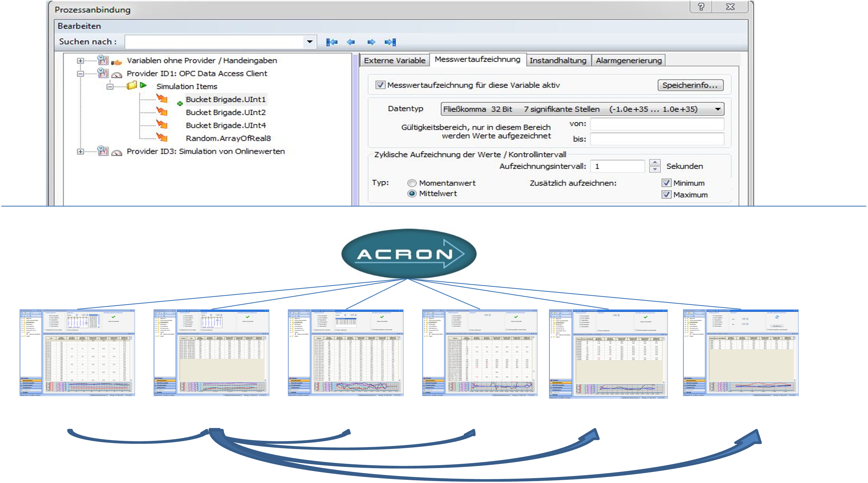Collapse Simulation Items folder
This screenshot has height=483, width=868.
[110, 87]
